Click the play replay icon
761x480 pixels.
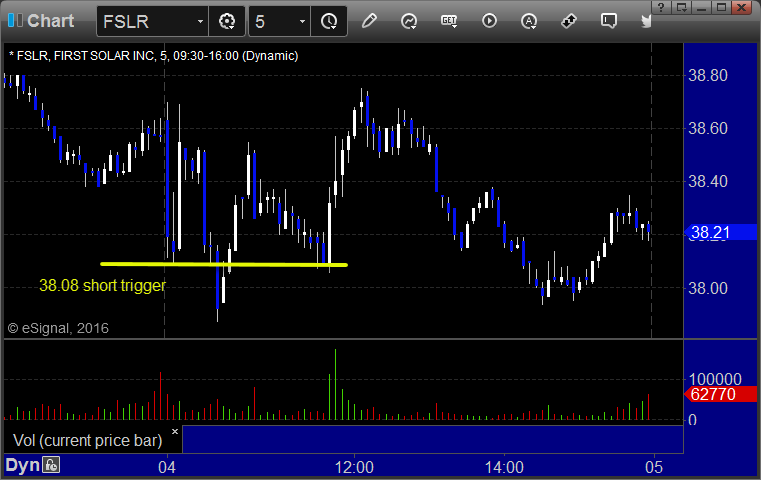[489, 21]
